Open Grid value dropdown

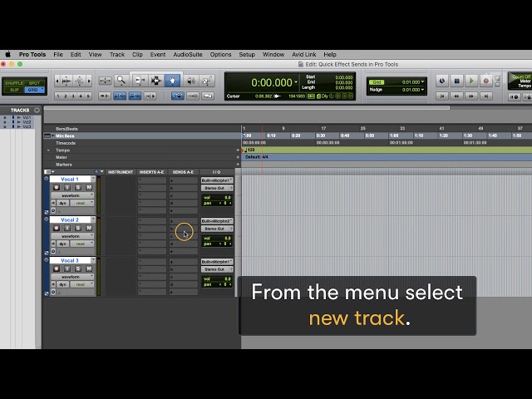point(422,81)
